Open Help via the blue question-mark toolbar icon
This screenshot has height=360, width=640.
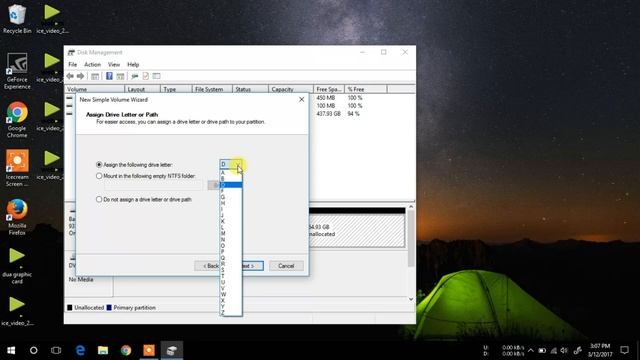click(109, 76)
